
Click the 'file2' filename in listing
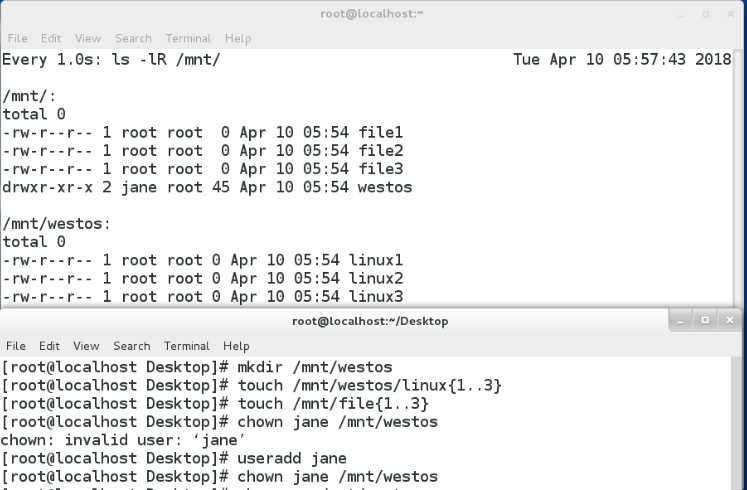click(x=380, y=150)
